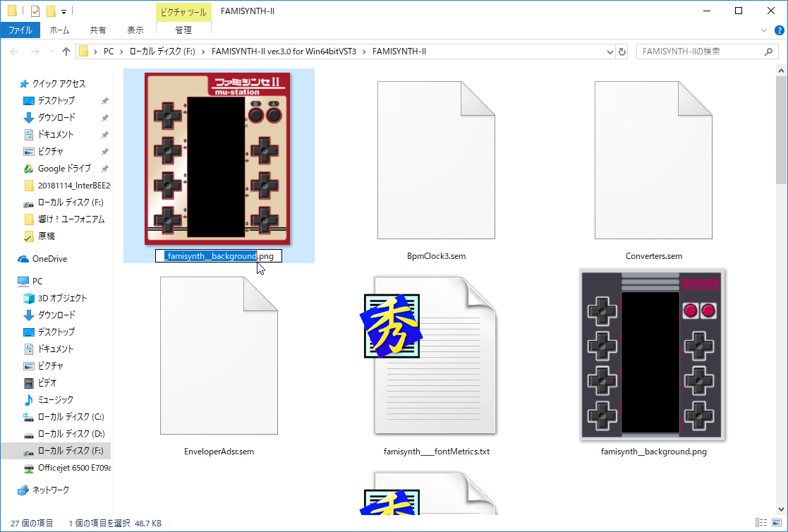Expand the breadcrumb chevron after PC
Screen dimensions: 788x532
point(121,52)
